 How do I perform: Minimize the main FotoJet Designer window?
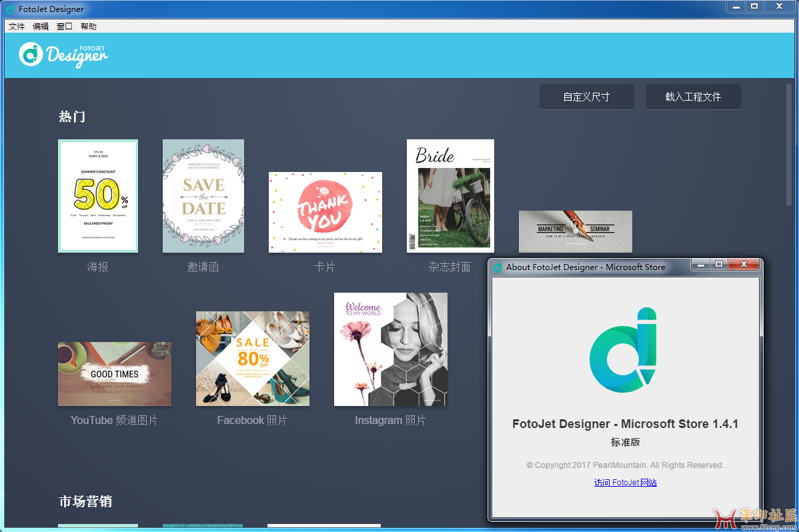[x=736, y=6]
